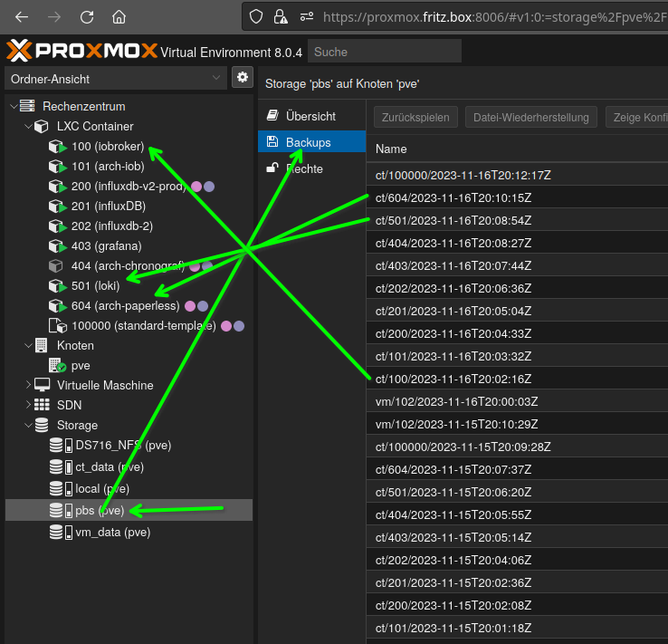The width and height of the screenshot is (668, 644).
Task: Click the Rechte unlock icon
Action: click(272, 168)
